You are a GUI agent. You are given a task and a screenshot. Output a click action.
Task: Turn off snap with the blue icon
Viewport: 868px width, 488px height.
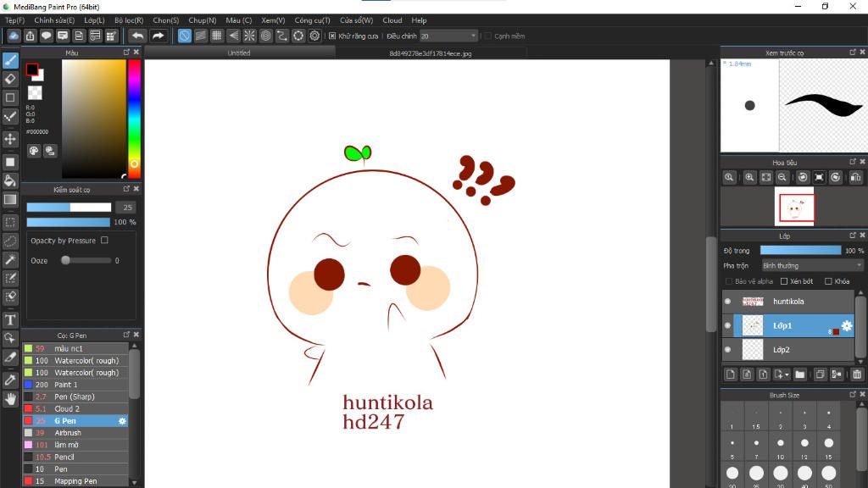[x=184, y=36]
